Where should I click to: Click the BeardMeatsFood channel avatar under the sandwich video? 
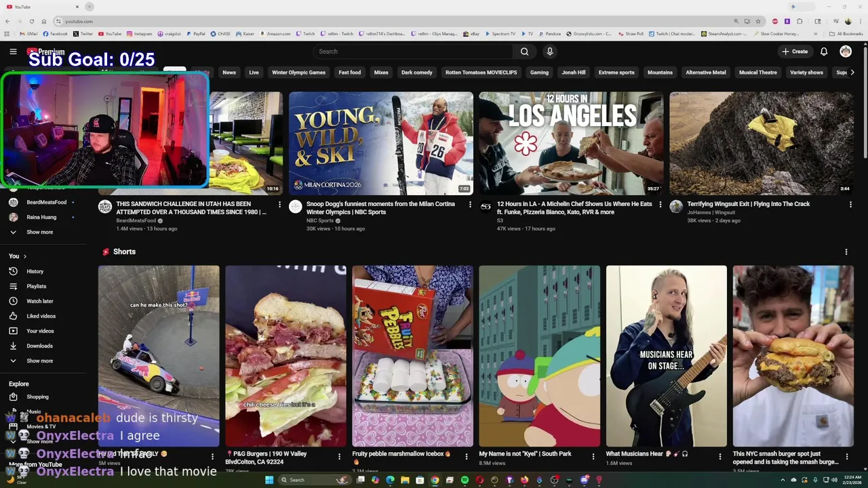point(105,207)
